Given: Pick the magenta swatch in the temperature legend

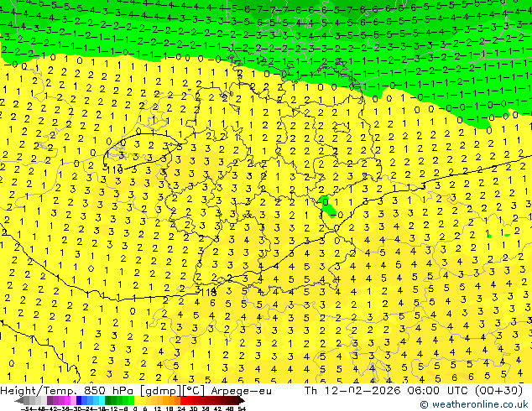Looking at the screenshot, I should pyautogui.click(x=67, y=400).
